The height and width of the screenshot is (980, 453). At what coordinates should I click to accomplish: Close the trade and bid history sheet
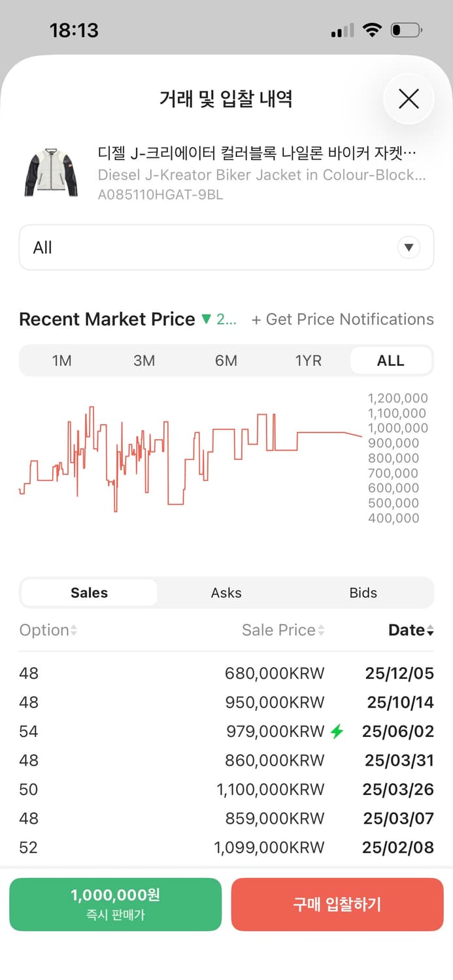point(409,99)
